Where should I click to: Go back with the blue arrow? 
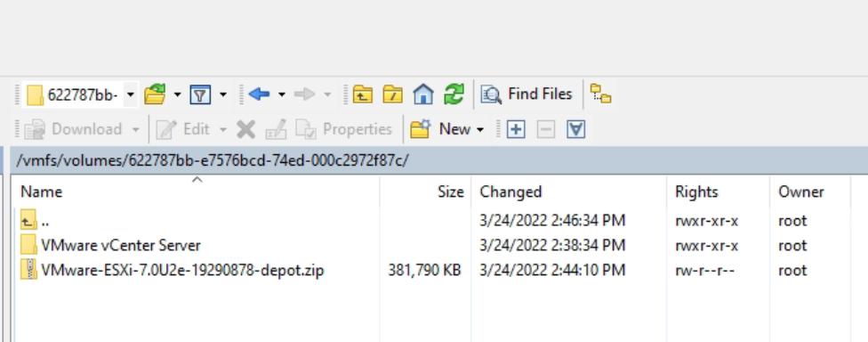coord(259,94)
